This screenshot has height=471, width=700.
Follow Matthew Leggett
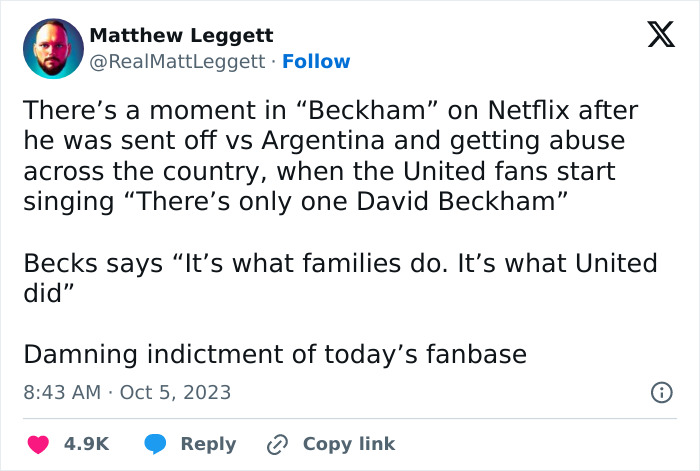click(316, 62)
